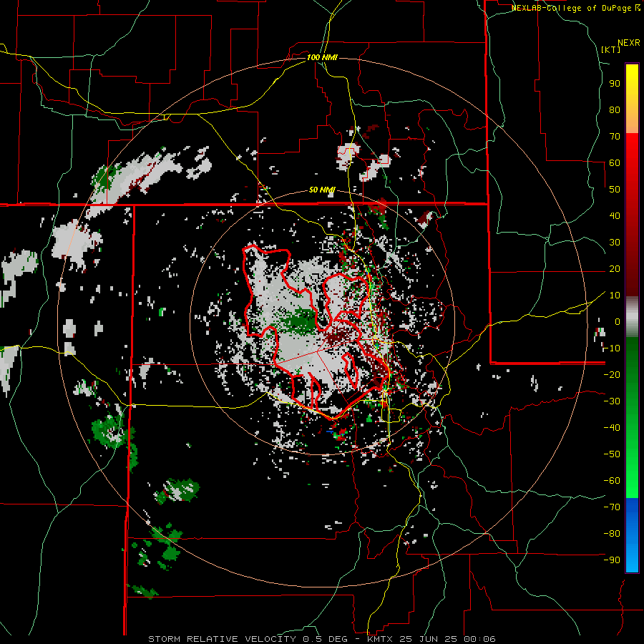The height and width of the screenshot is (644, 644).
Task: Click the "STORM RELATIVE VELOCITY" product title
Action: pyautogui.click(x=222, y=639)
